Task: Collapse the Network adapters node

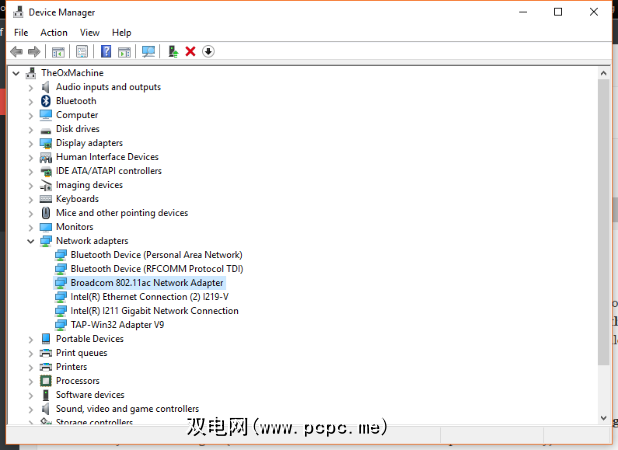Action: click(31, 241)
